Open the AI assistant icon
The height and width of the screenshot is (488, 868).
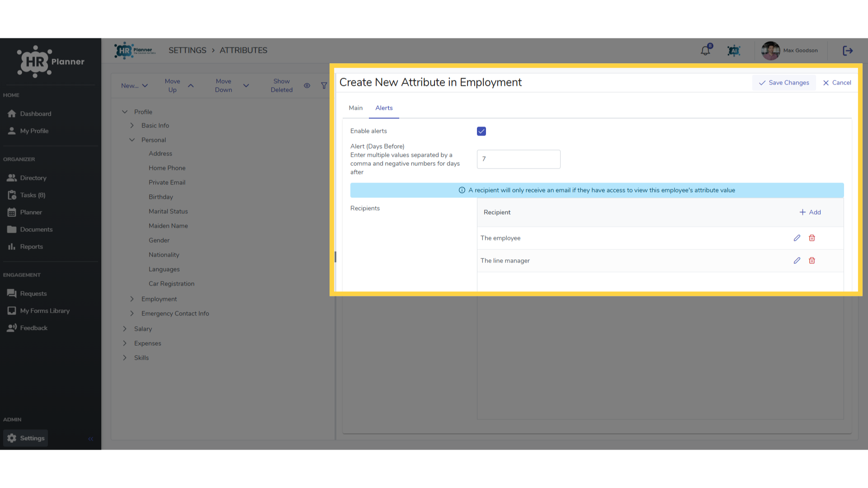pos(733,51)
